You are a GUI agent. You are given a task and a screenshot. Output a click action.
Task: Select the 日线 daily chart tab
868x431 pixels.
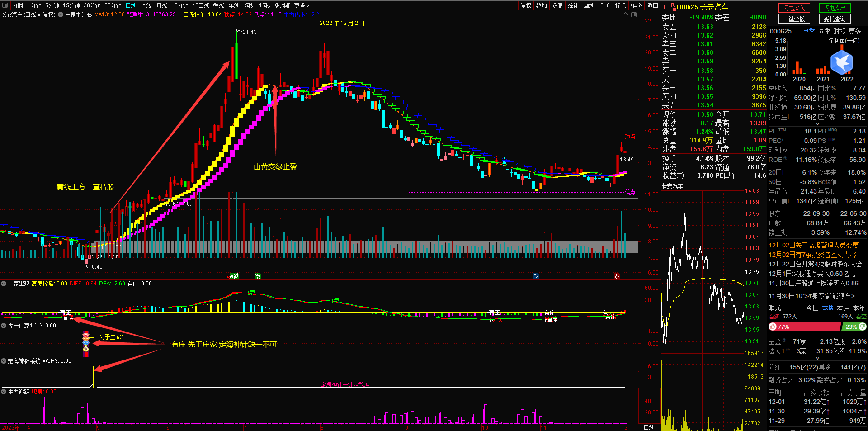point(131,5)
